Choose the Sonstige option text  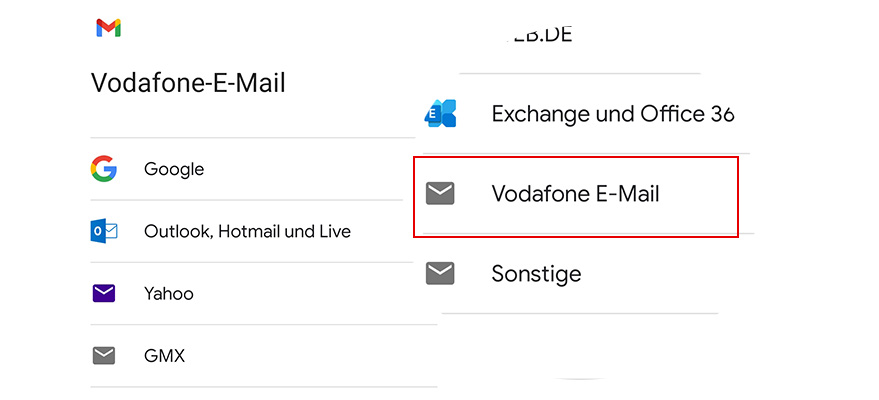pos(536,273)
